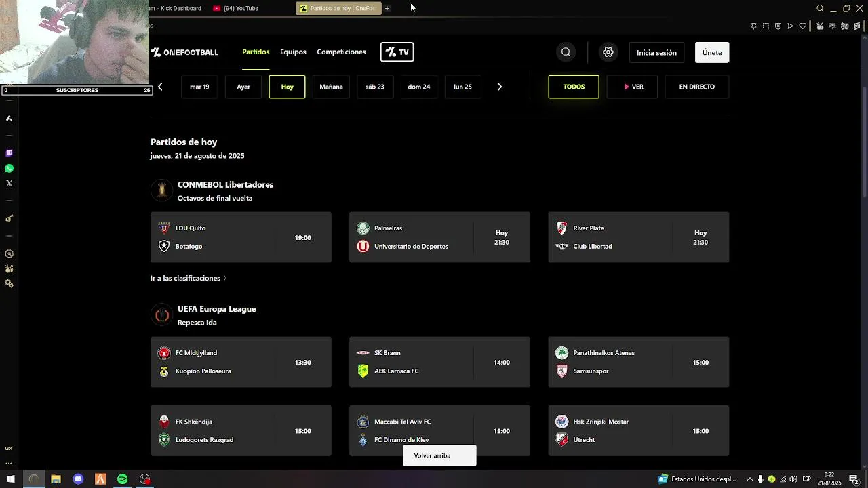Open Spotify from the taskbar
This screenshot has width=868, height=488.
(122, 479)
